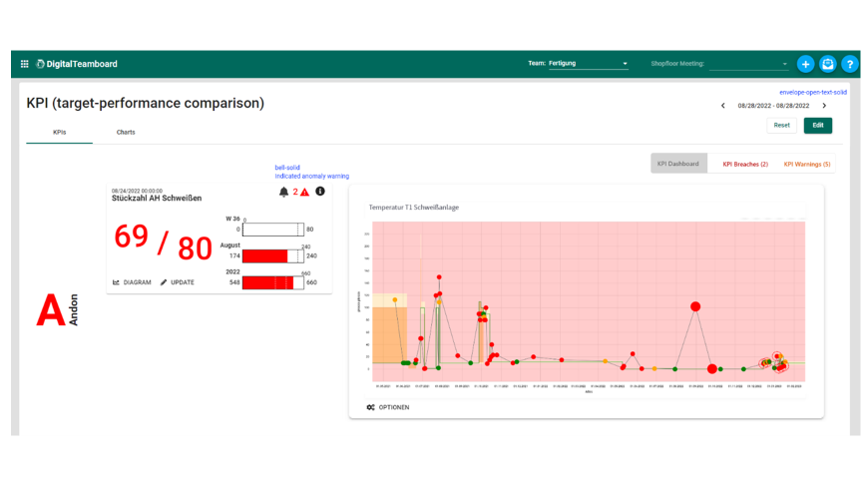
Task: Open the Shopfloor Meeting dropdown
Action: pos(748,64)
